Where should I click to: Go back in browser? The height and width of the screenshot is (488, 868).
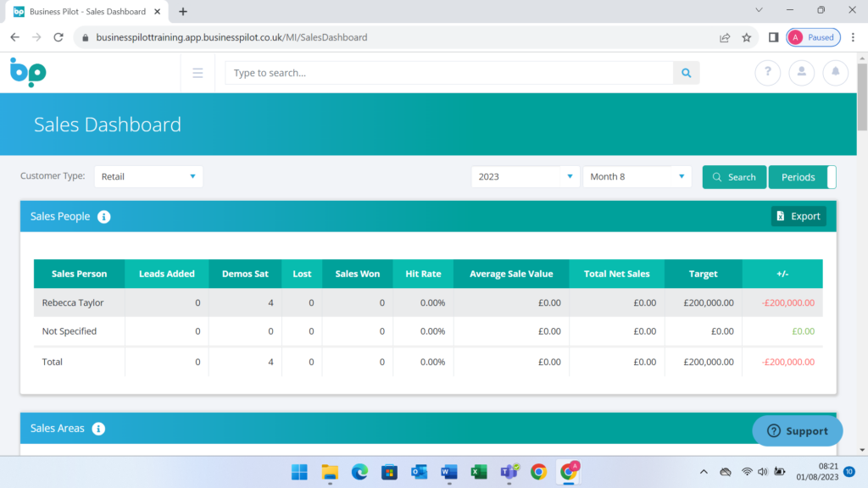15,37
